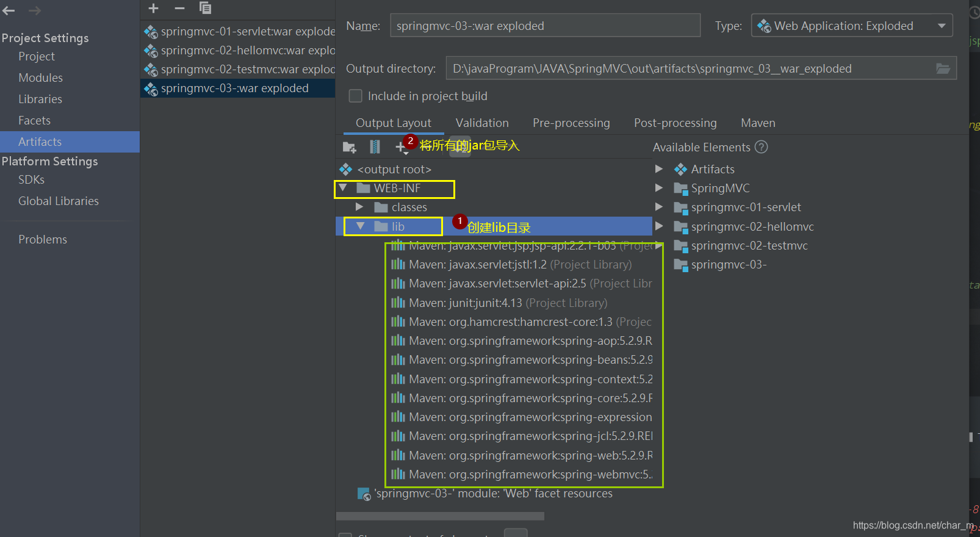Create directory in output layout toolbar
This screenshot has height=537, width=980.
[x=350, y=146]
